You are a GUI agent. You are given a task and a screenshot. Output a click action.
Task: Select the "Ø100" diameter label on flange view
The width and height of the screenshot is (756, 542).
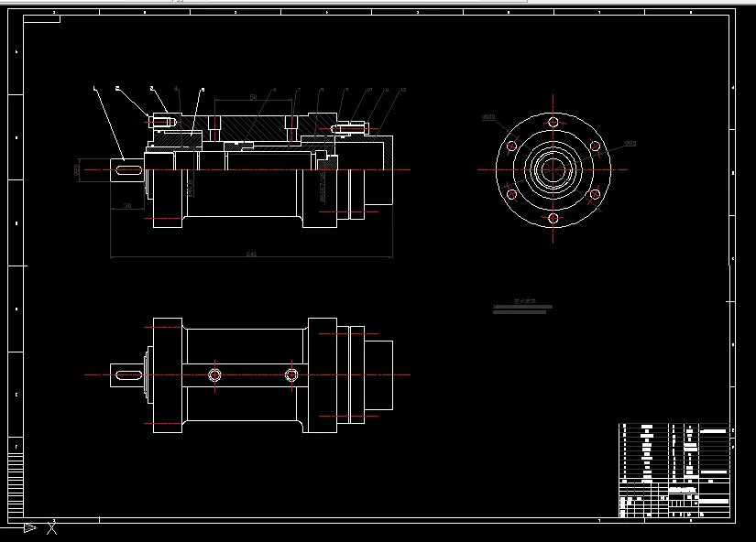(x=488, y=117)
